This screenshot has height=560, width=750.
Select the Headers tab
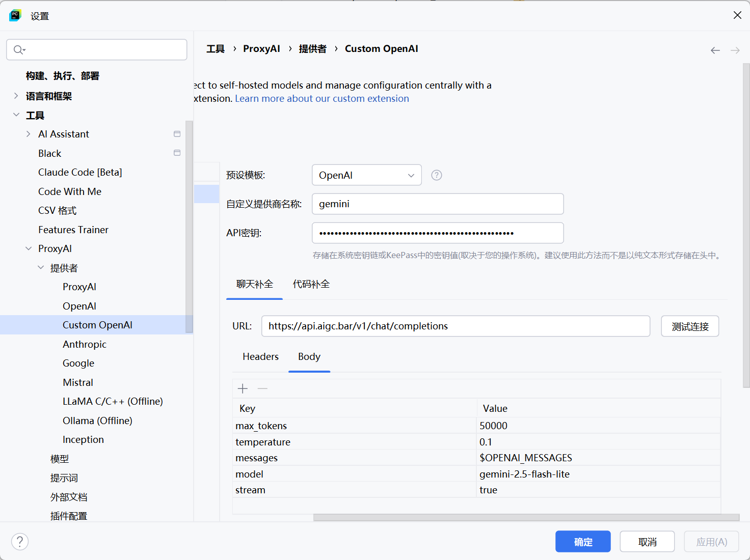click(x=260, y=357)
